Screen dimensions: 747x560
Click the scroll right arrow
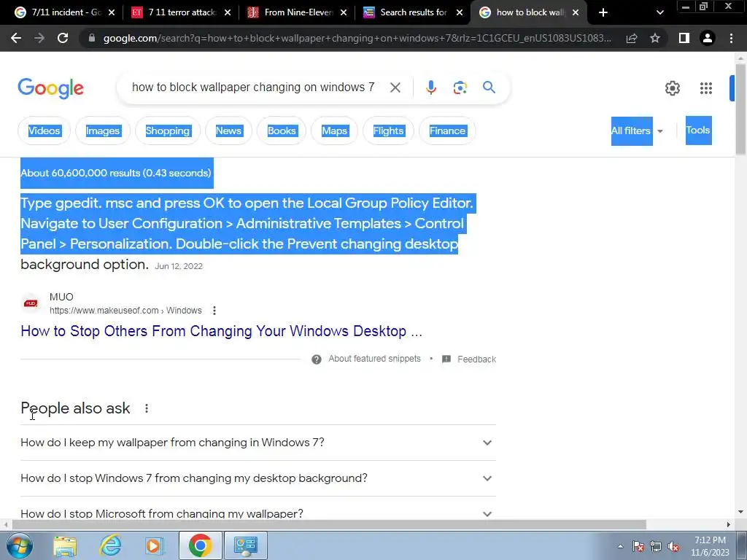pyautogui.click(x=729, y=524)
